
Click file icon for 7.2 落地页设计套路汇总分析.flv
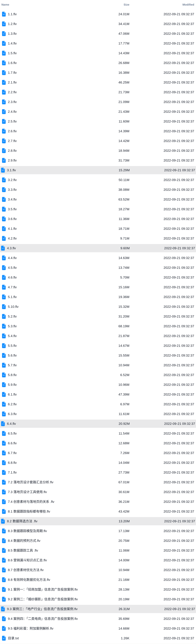[4, 482]
